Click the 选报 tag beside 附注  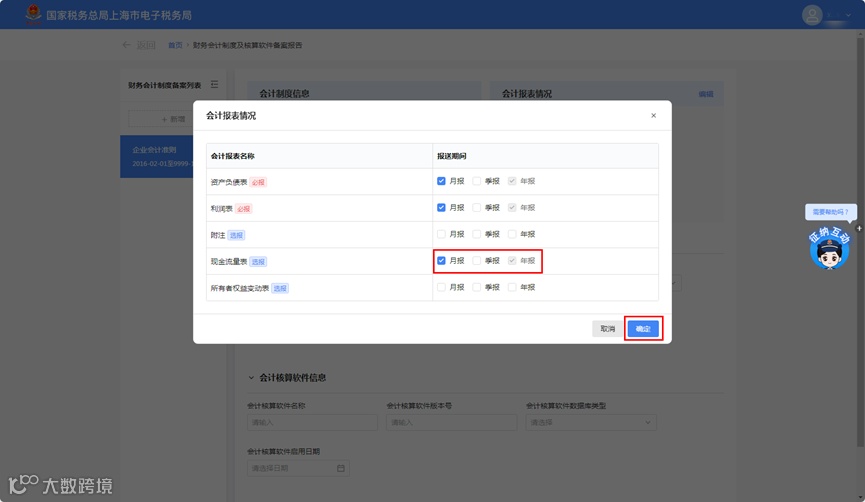pyautogui.click(x=236, y=235)
